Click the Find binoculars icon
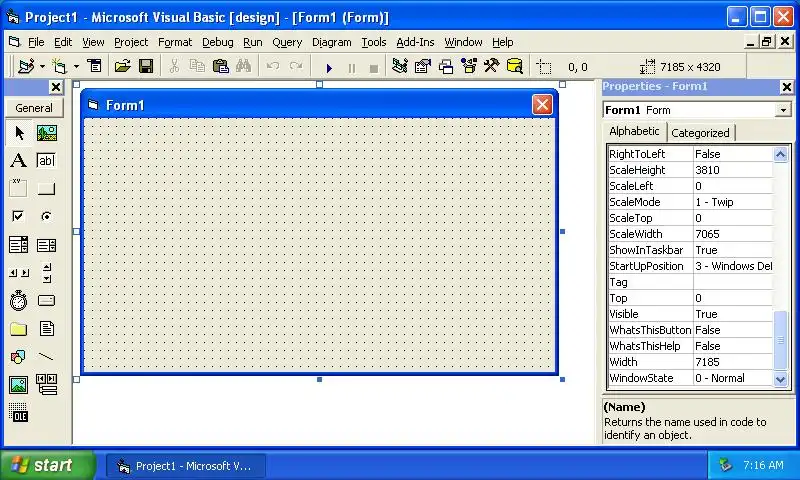 [243, 66]
